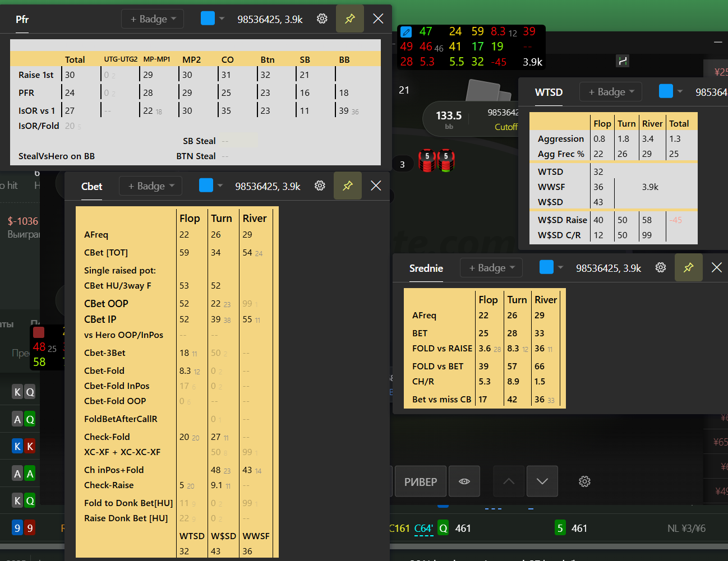Click blue color swatch in Pfr popup
This screenshot has height=561, width=728.
click(208, 18)
